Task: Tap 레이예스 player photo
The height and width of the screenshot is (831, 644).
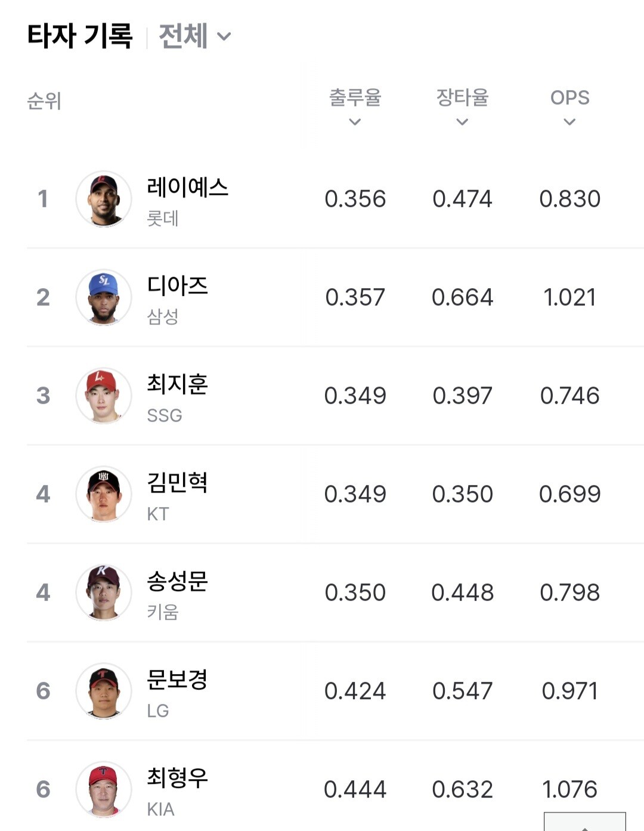Action: [104, 199]
